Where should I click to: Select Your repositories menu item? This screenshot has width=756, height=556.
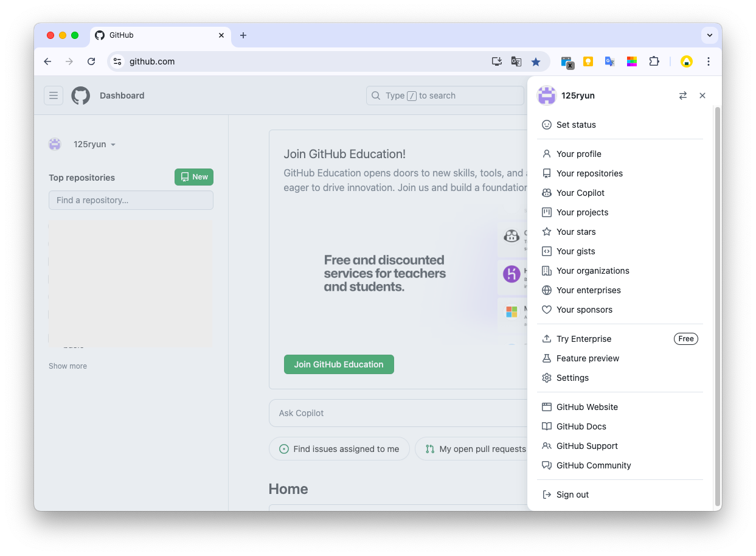tap(620, 173)
